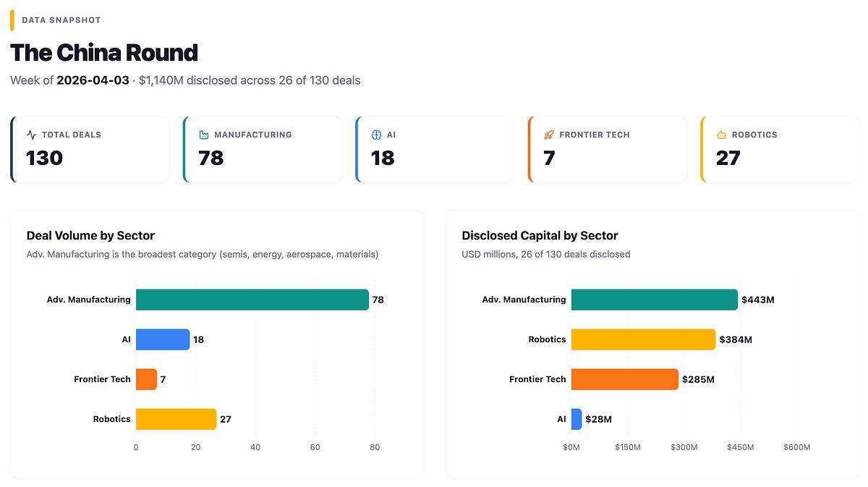
Task: Click the blue AI bar in Deal Volume chart
Action: tap(163, 339)
